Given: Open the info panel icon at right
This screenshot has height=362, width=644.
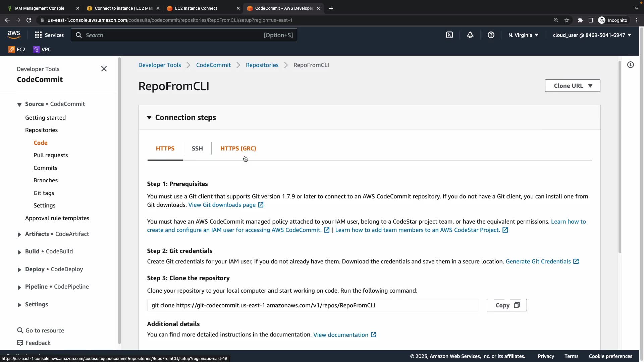Looking at the screenshot, I should 631,65.
